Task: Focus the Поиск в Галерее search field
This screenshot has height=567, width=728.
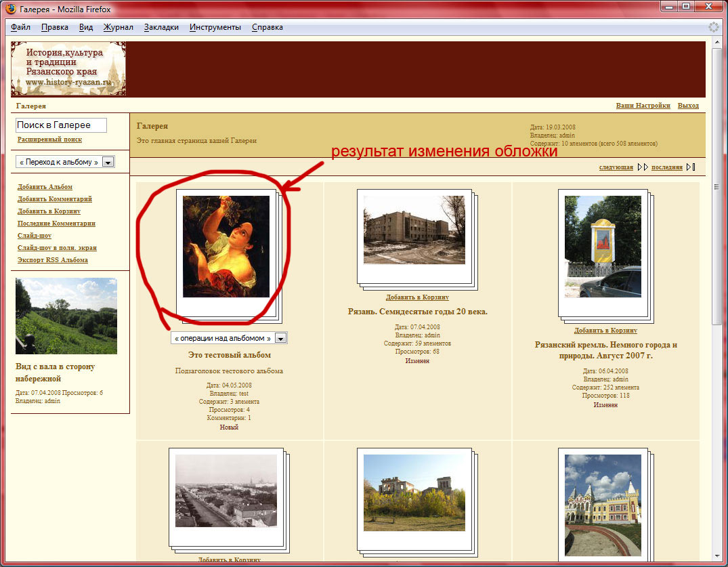Action: click(x=61, y=125)
